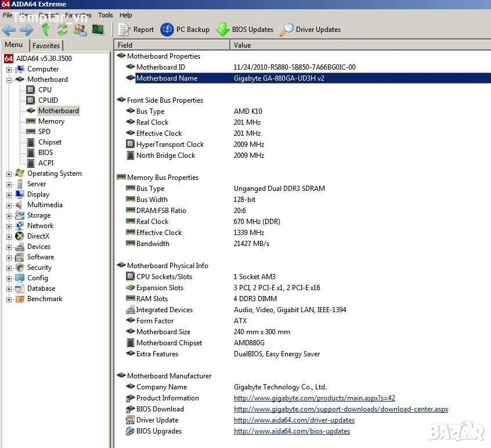Click the Devices tree icon
Viewport: 491px width, 448px height.
[x=20, y=247]
